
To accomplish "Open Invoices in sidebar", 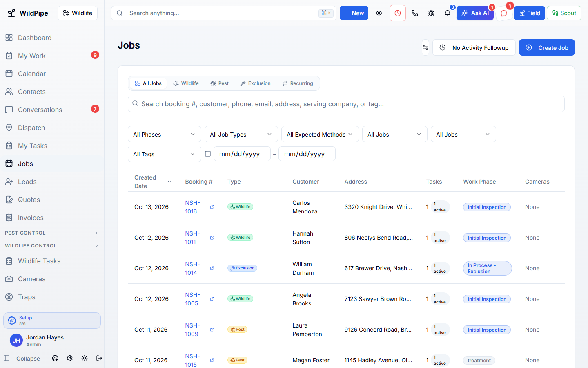I will click(52, 218).
